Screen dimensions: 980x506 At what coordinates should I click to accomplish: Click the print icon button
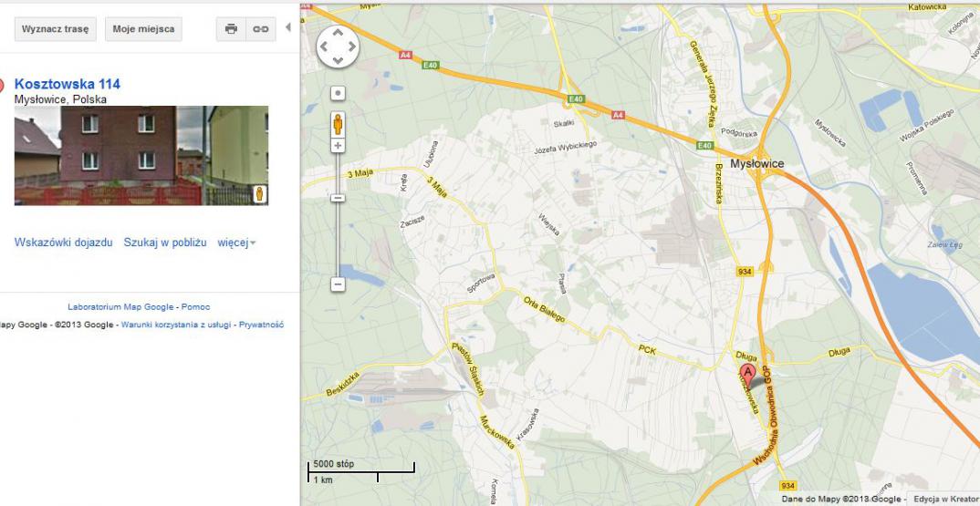tap(231, 29)
